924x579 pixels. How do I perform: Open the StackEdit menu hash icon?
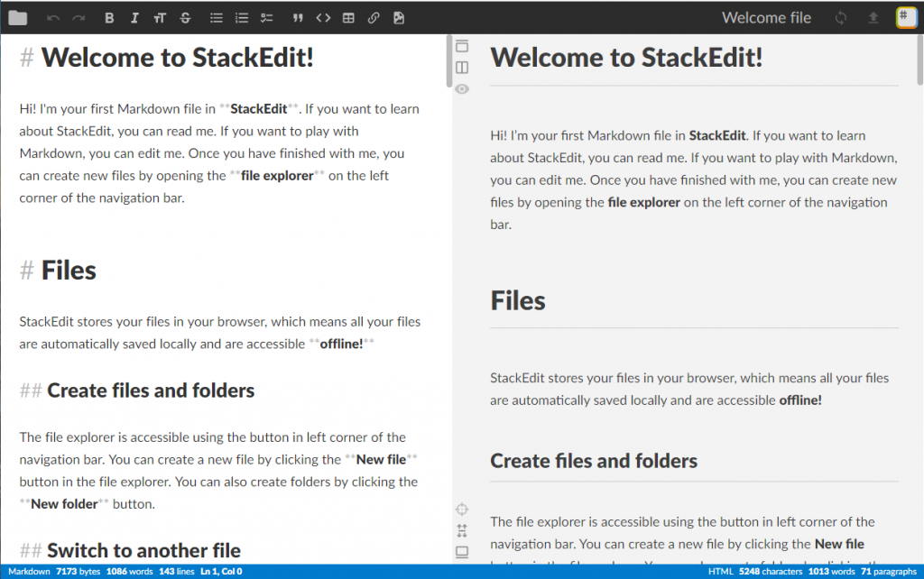[906, 18]
